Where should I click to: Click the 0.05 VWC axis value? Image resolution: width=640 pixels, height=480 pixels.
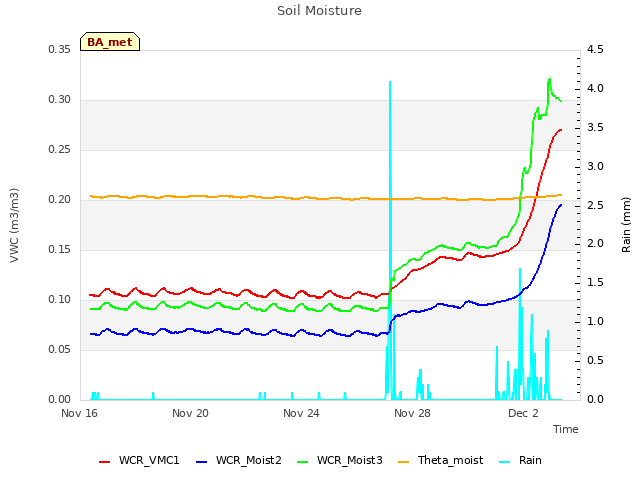pyautogui.click(x=60, y=349)
